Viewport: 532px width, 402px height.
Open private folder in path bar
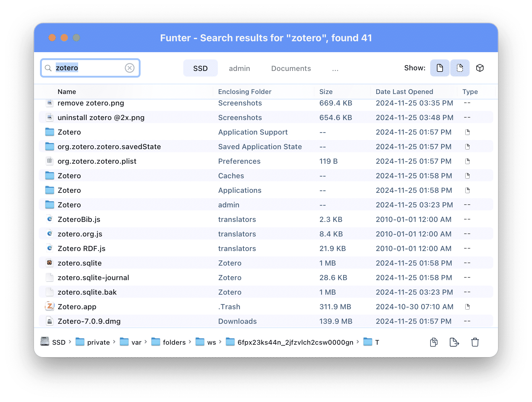(x=93, y=342)
